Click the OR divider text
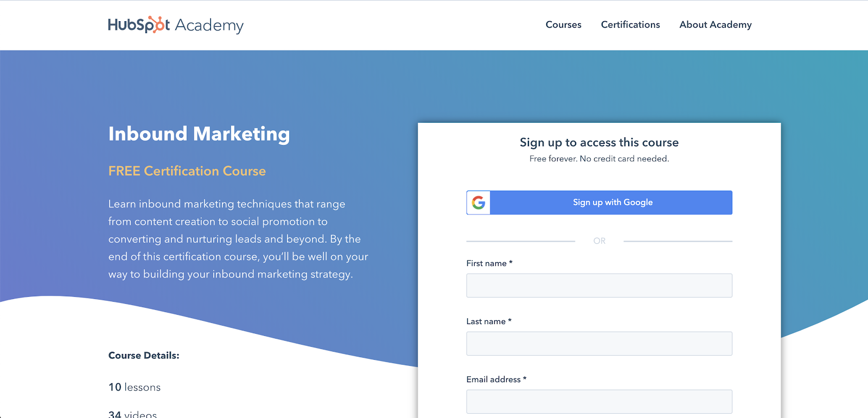This screenshot has width=868, height=418. coord(599,241)
